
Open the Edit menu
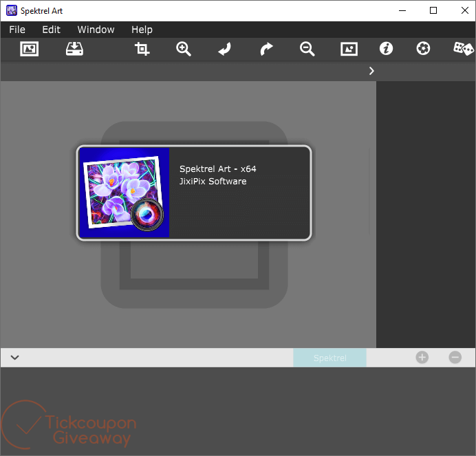click(x=51, y=30)
